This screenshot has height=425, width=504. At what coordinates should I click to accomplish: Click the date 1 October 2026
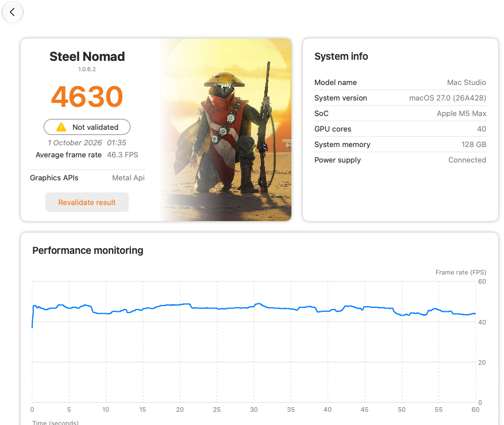click(x=75, y=142)
